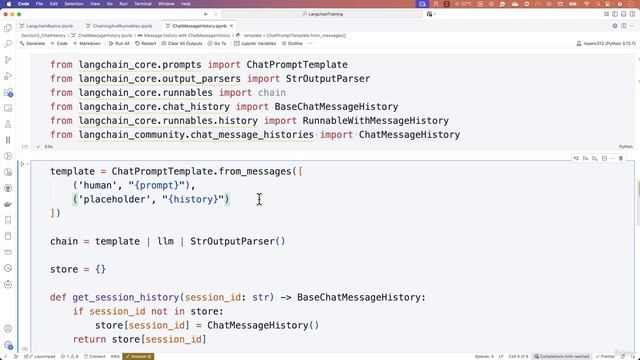Click the Go To button
640x360 pixels.
click(x=217, y=43)
